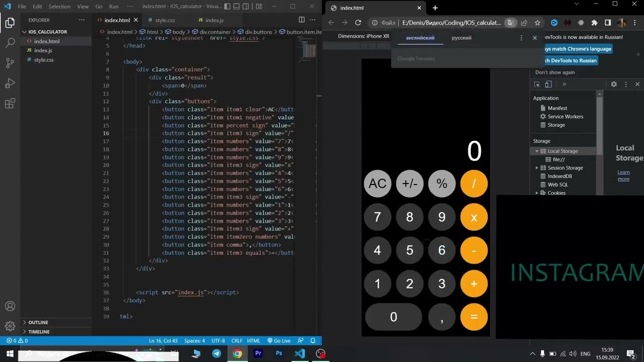Click Don't show again in DevTools
The height and width of the screenshot is (362, 644).
click(x=555, y=72)
